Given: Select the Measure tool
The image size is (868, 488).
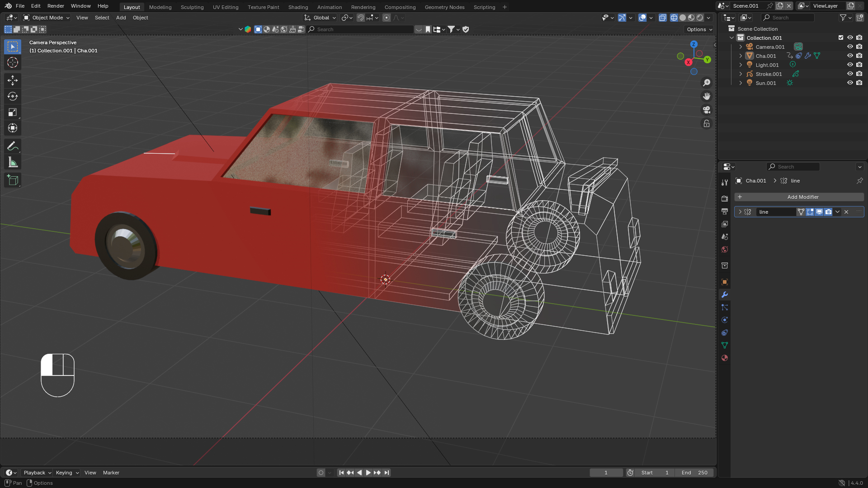Looking at the screenshot, I should [x=13, y=162].
